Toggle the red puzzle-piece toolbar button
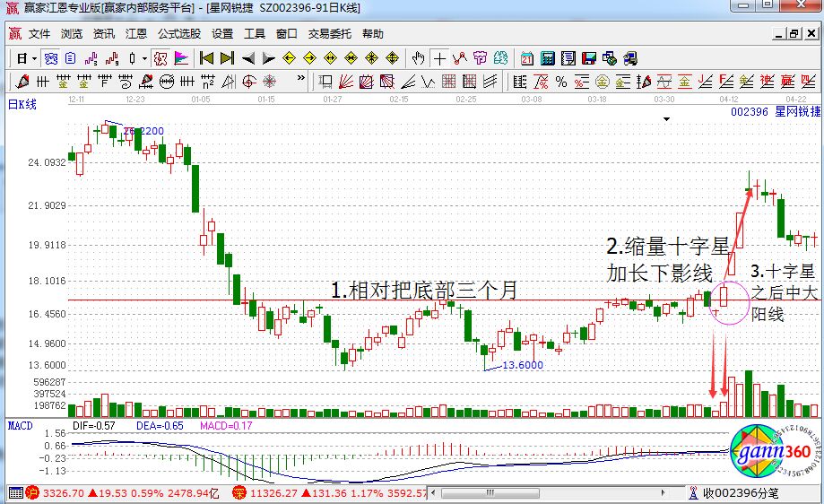 point(160,58)
